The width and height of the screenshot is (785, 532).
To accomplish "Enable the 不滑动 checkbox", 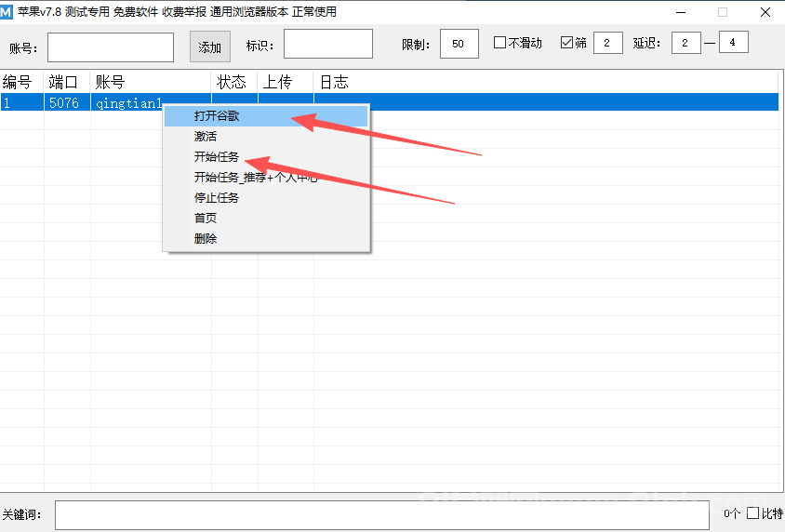I will click(x=499, y=43).
